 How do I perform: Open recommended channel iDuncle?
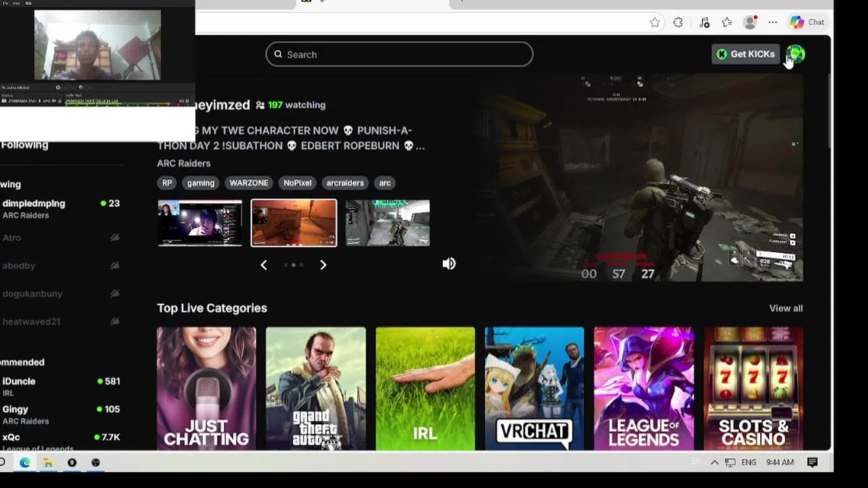tap(60, 386)
